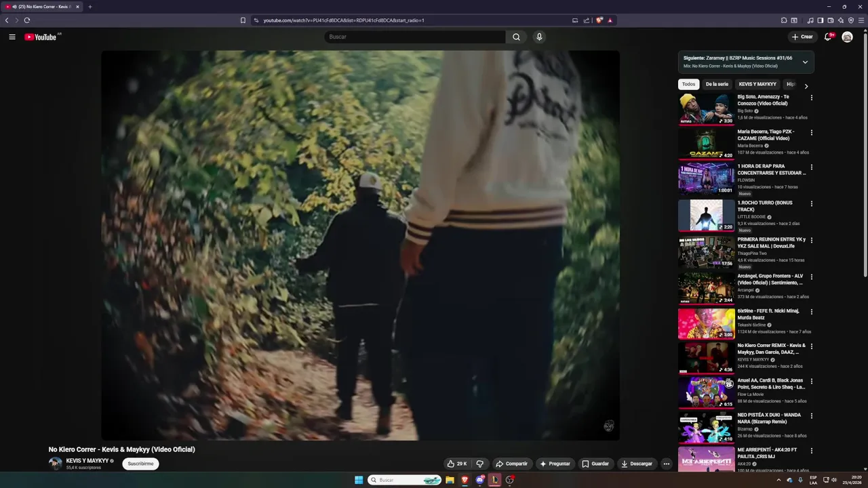This screenshot has width=868, height=488.
Task: Open options for 1.ROCHO TURRO video
Action: click(811, 203)
